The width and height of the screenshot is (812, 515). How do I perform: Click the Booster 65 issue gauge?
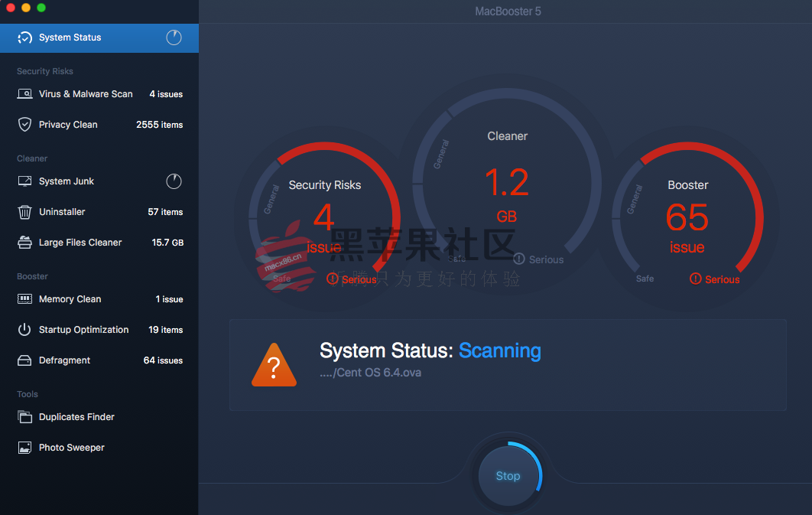coord(687,217)
